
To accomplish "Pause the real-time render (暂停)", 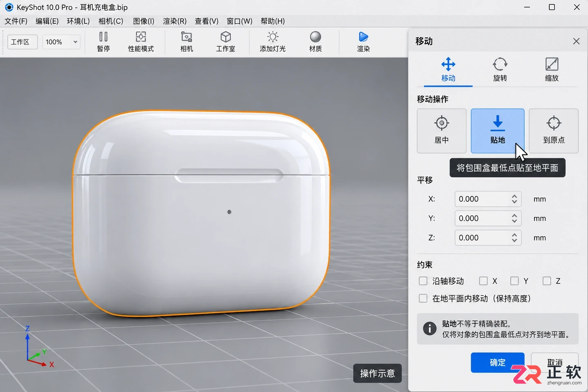I will [x=103, y=42].
